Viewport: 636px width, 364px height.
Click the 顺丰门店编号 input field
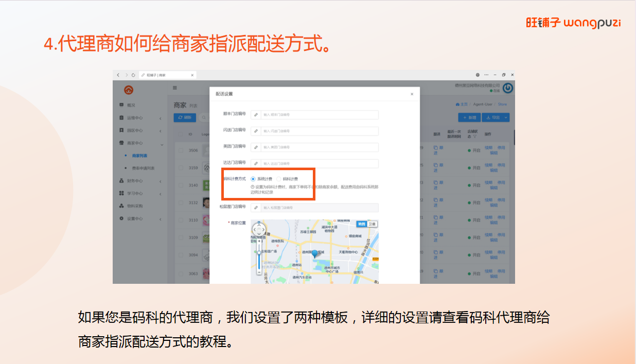pos(319,115)
